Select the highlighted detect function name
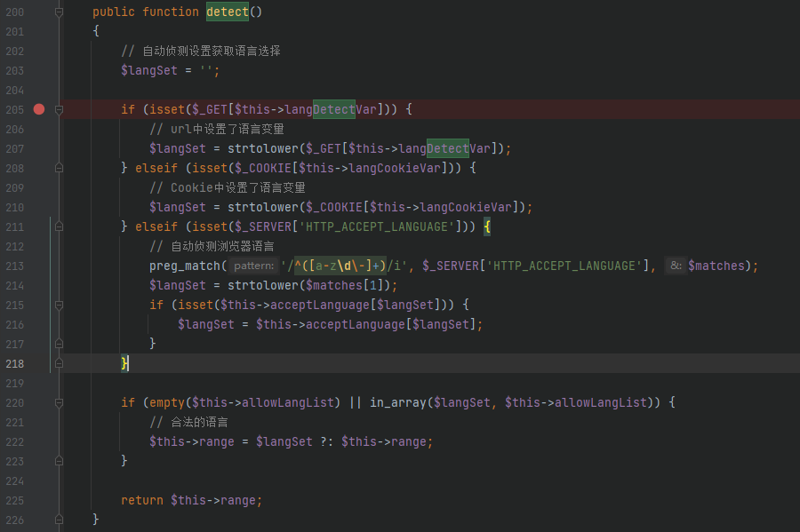 (x=227, y=12)
